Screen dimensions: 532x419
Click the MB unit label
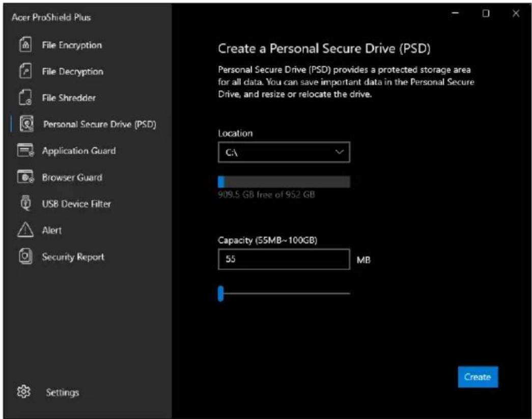pyautogui.click(x=363, y=260)
